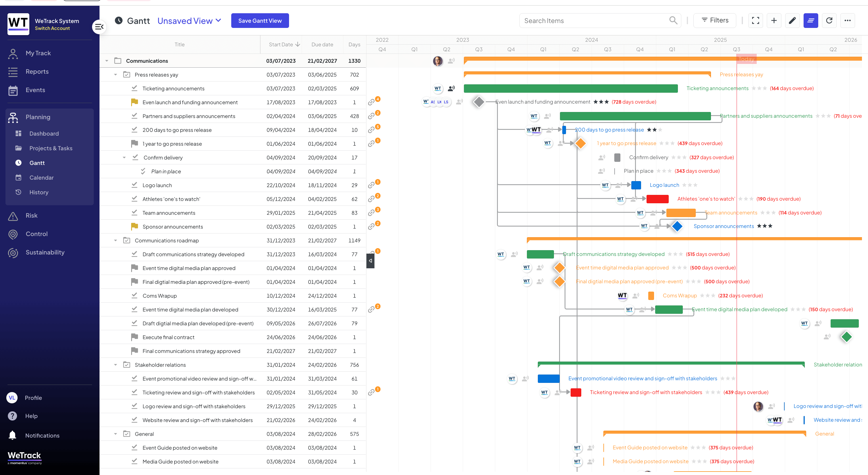Click the Reports list icon
Image resolution: width=868 pixels, height=475 pixels.
[x=13, y=72]
